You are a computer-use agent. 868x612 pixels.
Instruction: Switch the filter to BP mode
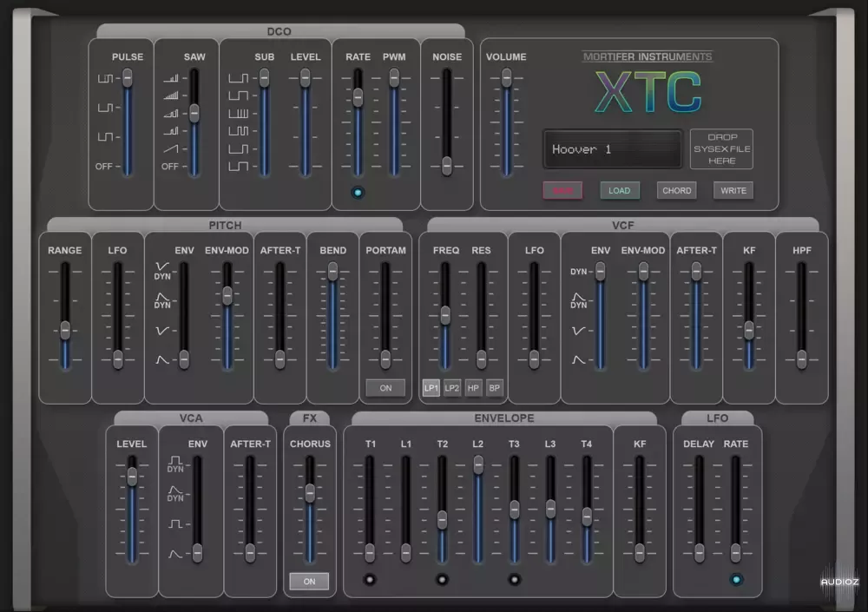click(x=495, y=388)
